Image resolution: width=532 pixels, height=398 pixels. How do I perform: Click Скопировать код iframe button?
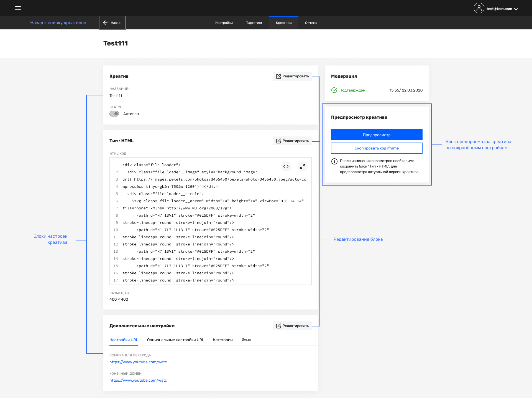click(377, 148)
